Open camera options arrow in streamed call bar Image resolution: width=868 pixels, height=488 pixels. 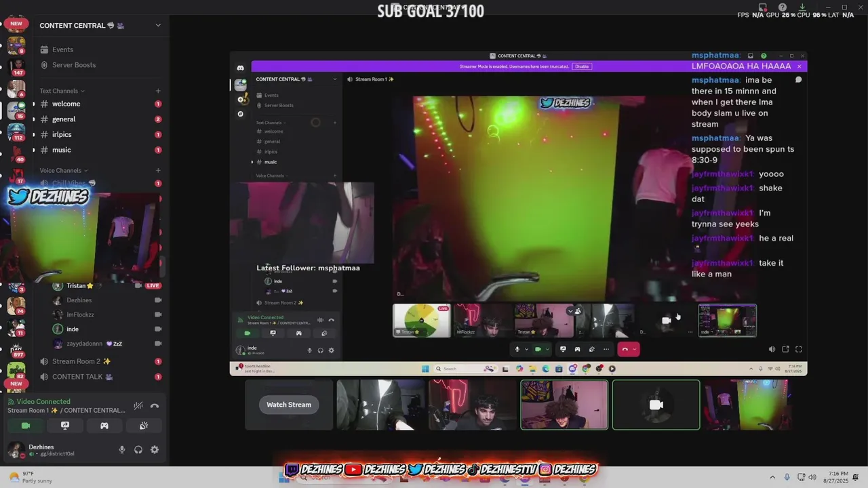click(547, 350)
